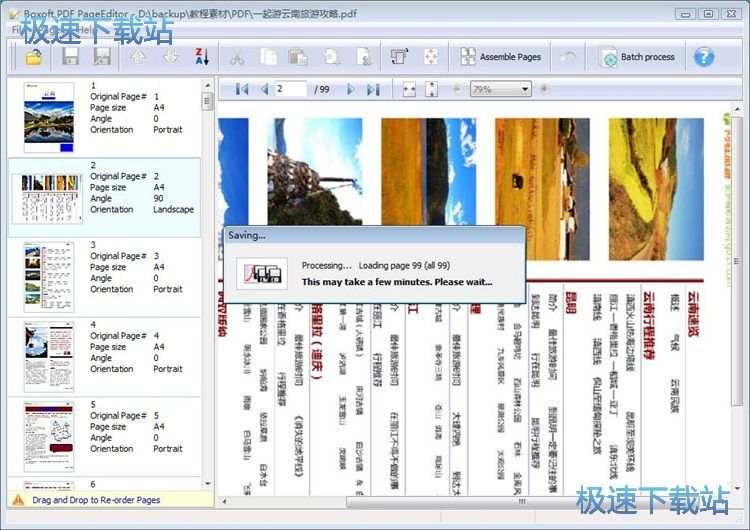Start the Batch process tool
Viewport: 750px width, 530px height.
pyautogui.click(x=637, y=57)
